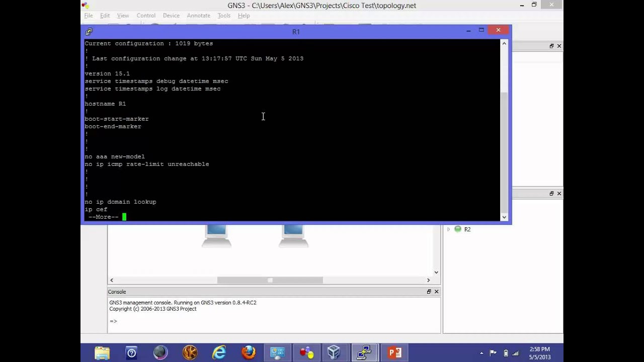Open the Edit menu in GNS3
The height and width of the screenshot is (362, 644).
point(105,16)
